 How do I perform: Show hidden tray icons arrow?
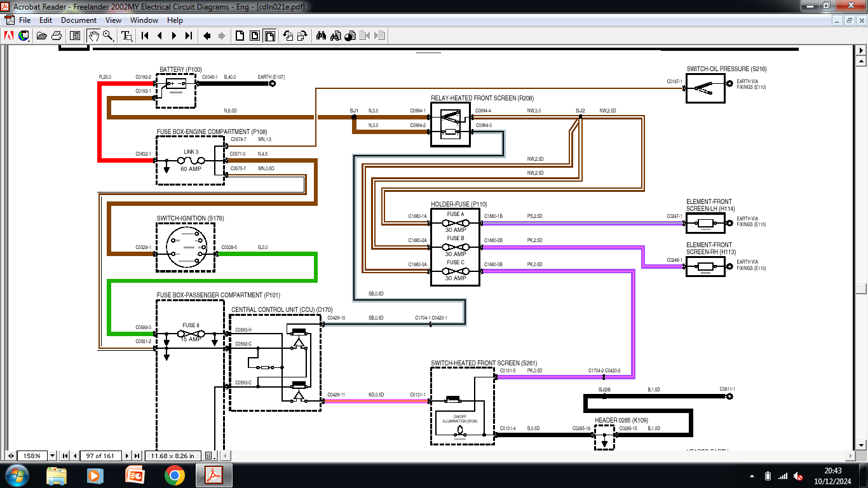pyautogui.click(x=753, y=476)
